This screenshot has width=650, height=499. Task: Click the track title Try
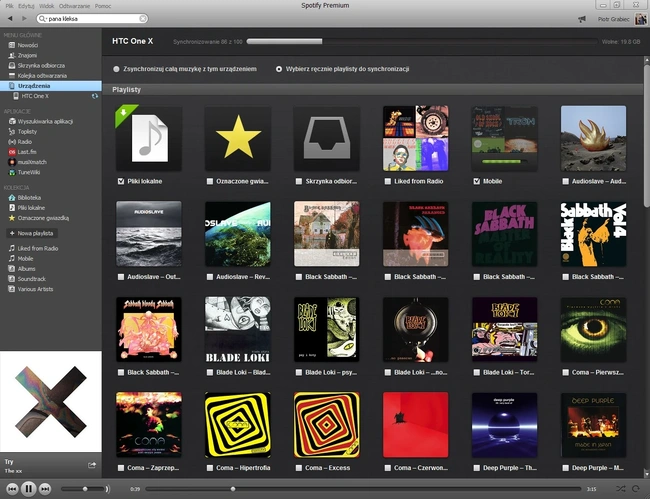(9, 462)
